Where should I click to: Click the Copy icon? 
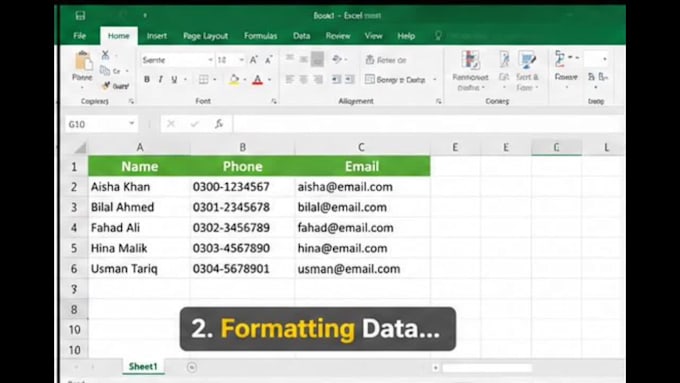click(105, 70)
